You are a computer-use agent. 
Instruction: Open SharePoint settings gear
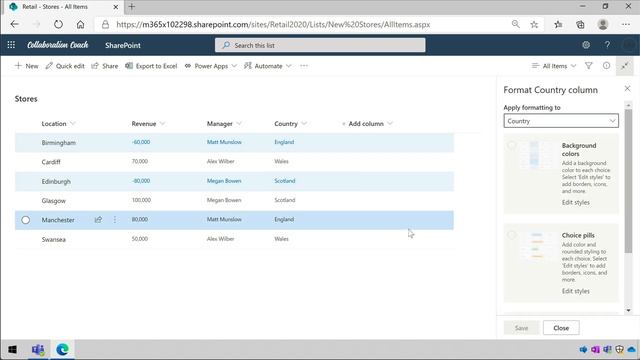[586, 45]
